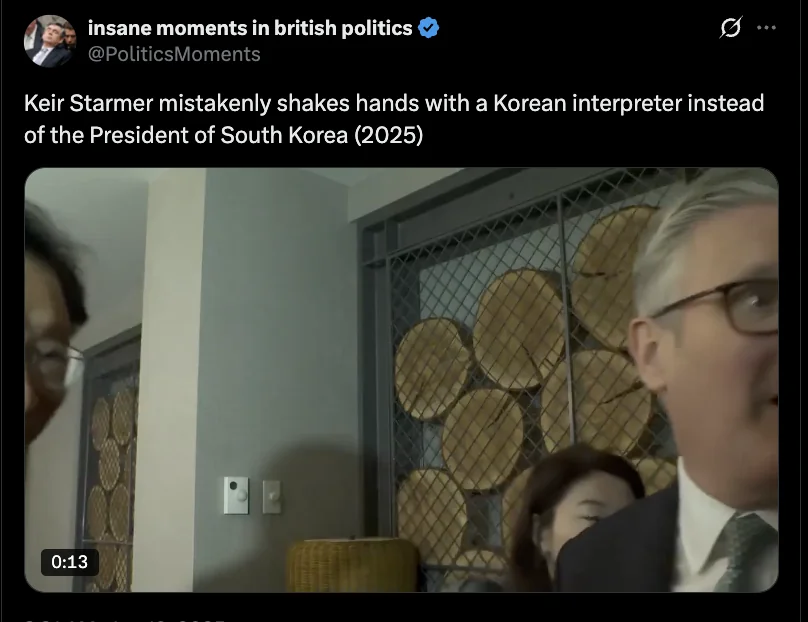The height and width of the screenshot is (622, 808).
Task: Click the tweet text about the Korean interpreter
Action: coord(394,119)
